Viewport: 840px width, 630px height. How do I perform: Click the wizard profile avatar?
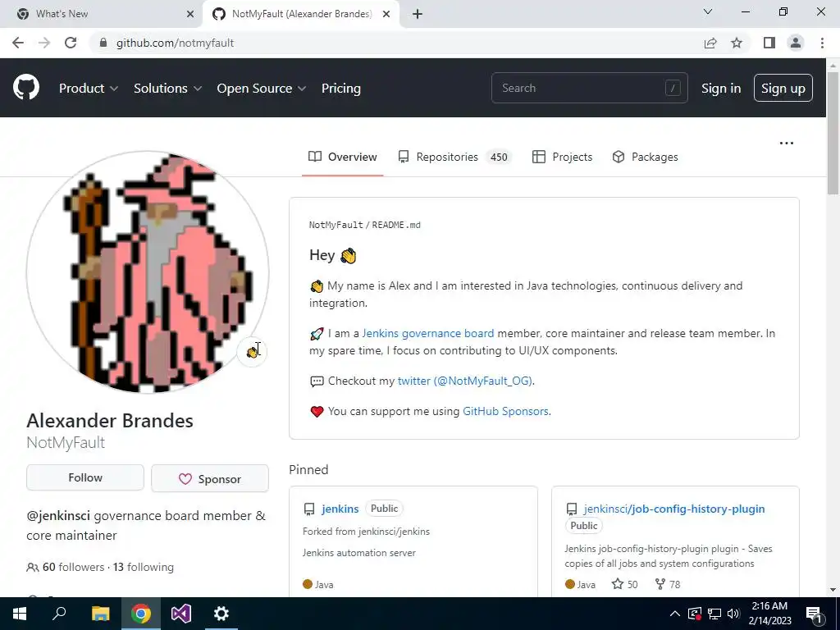pos(148,272)
